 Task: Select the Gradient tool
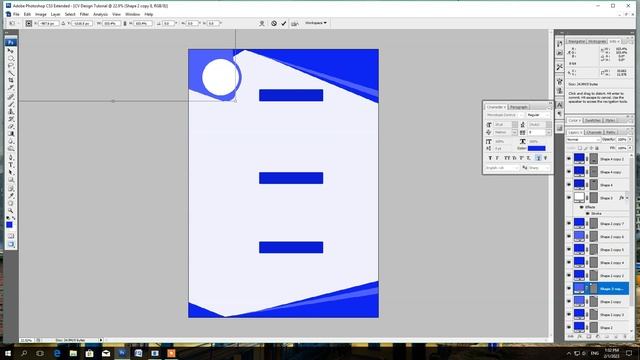coord(11,133)
